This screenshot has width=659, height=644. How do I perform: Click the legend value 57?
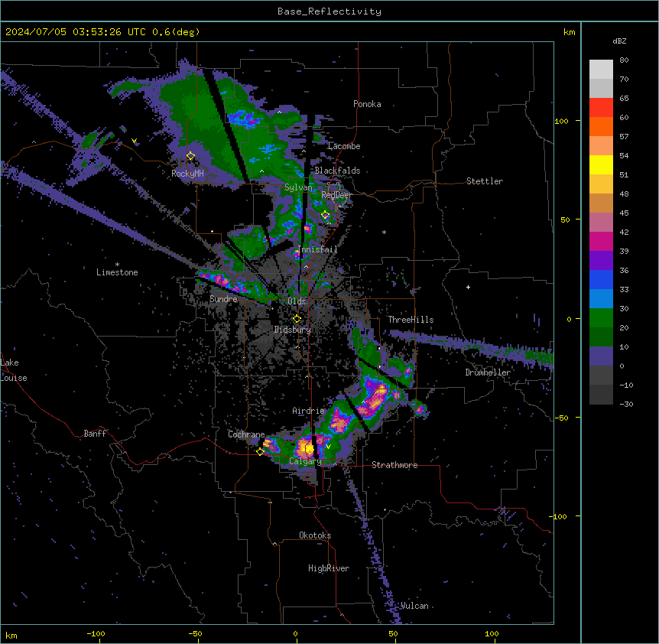[x=624, y=137]
